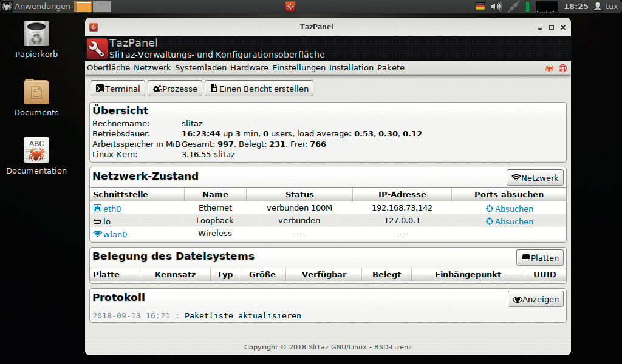Click the Verfügbar column header
Viewport: 622px width, 364px height.
[324, 274]
